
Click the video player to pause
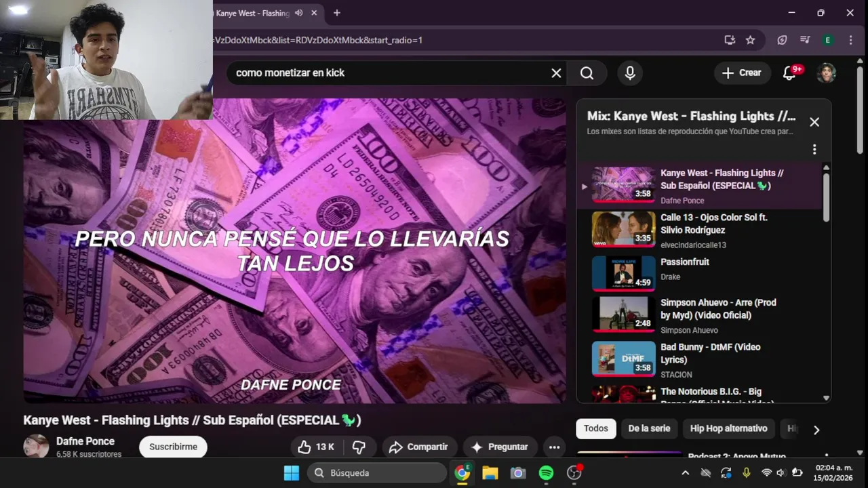(x=295, y=251)
